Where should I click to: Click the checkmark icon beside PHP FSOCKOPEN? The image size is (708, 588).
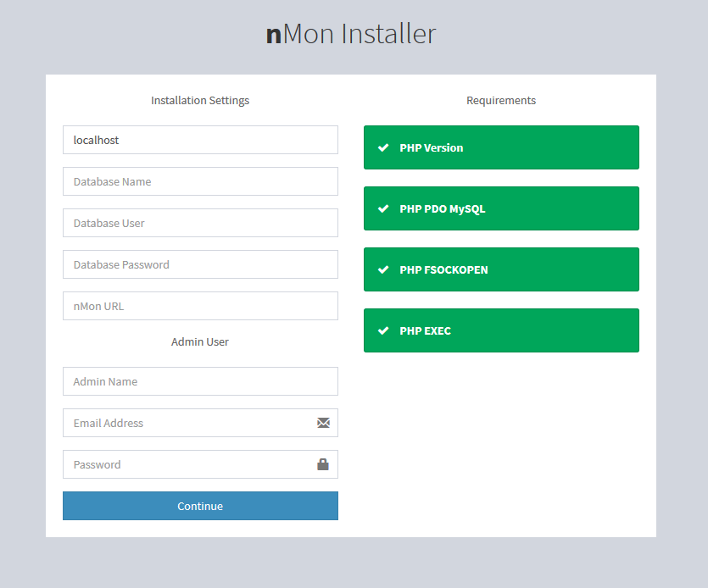(x=383, y=269)
